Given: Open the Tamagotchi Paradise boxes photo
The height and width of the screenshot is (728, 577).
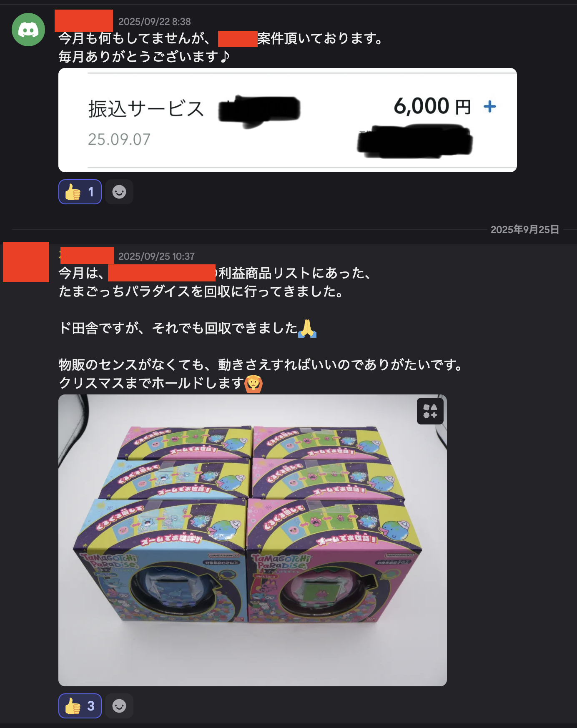Looking at the screenshot, I should (x=253, y=540).
